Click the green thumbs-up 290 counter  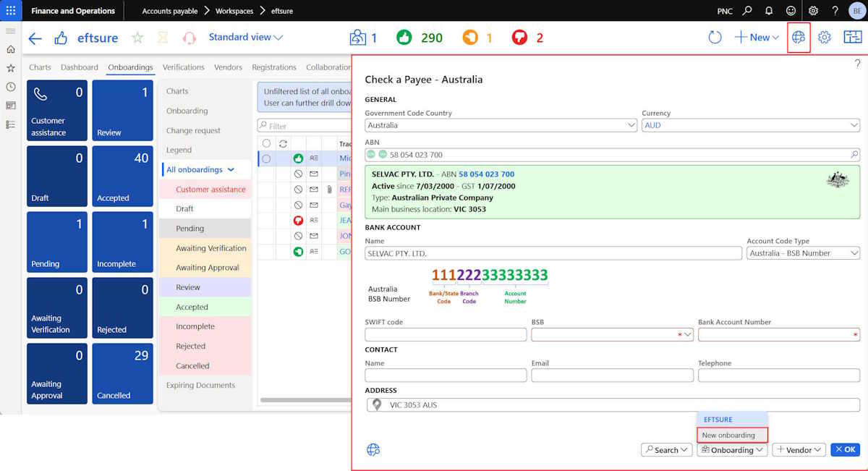point(419,38)
